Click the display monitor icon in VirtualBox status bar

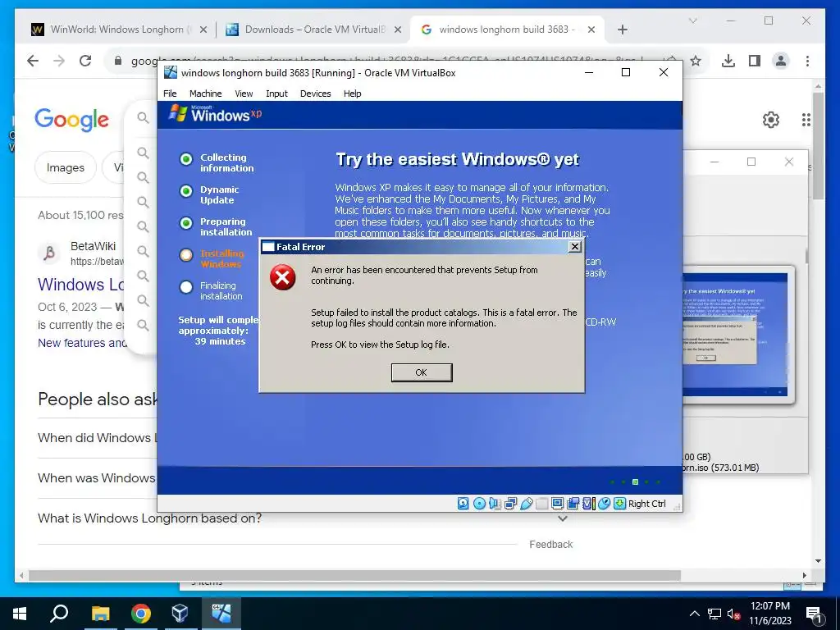[x=557, y=504]
